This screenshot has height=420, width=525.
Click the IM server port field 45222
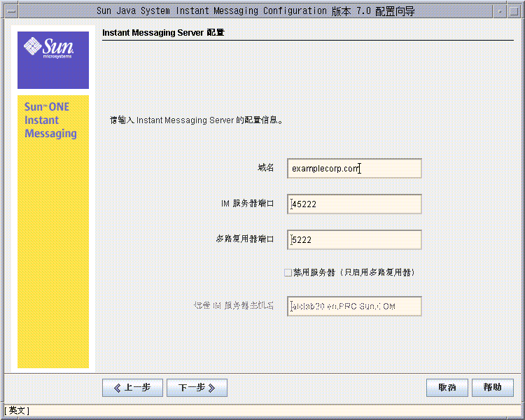[x=354, y=204]
